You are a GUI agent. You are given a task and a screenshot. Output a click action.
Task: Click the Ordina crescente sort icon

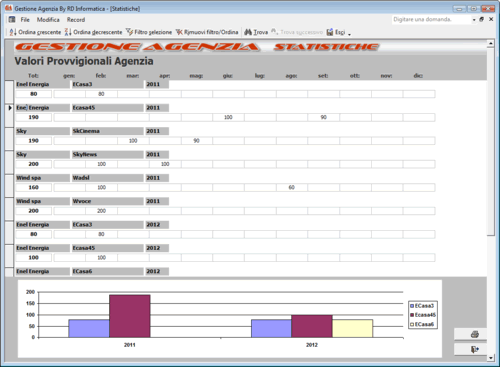point(13,32)
